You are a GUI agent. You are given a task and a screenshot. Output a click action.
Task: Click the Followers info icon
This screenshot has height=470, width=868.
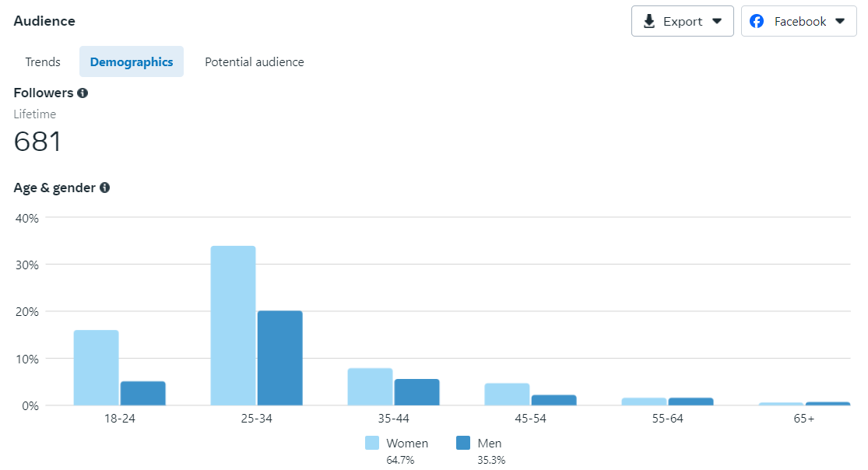tap(83, 93)
